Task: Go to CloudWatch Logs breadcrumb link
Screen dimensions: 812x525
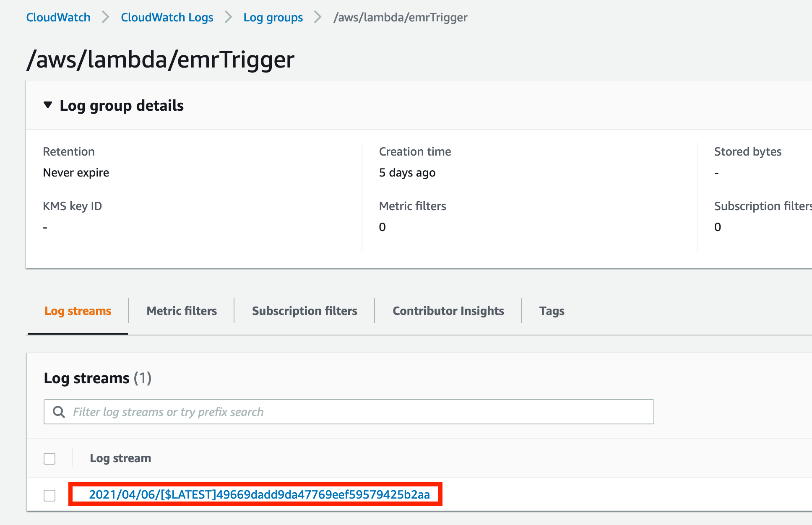Action: point(167,17)
